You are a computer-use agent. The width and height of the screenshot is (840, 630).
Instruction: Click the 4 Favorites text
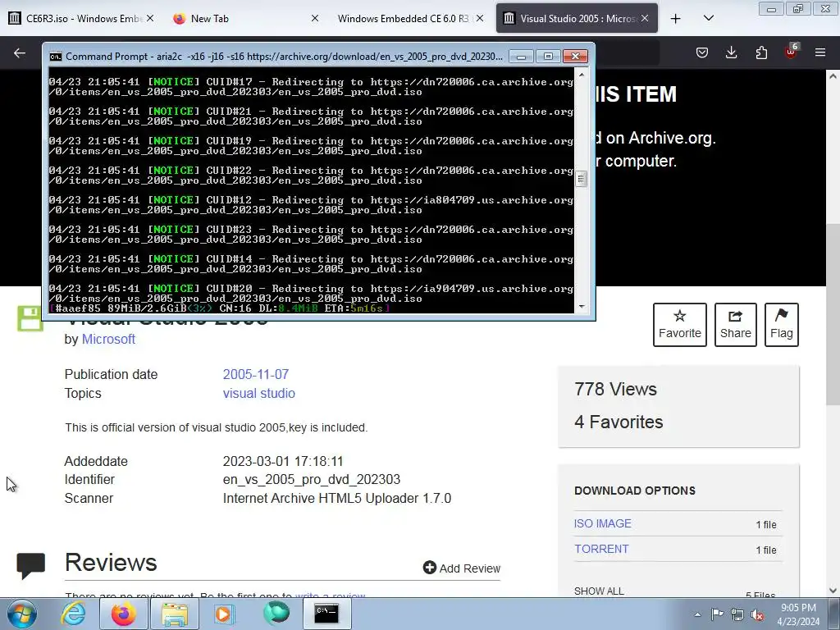point(619,422)
